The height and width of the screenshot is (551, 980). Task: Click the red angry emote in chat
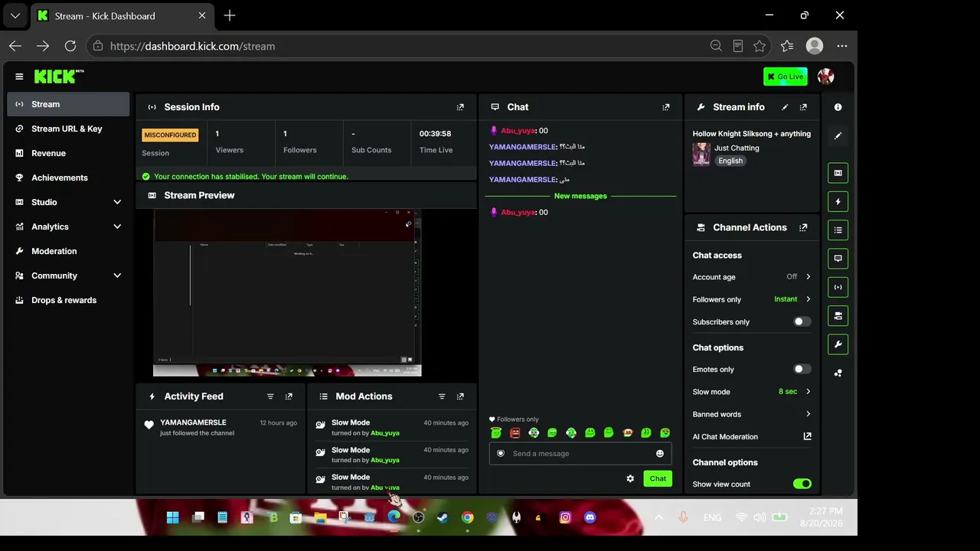(x=515, y=433)
